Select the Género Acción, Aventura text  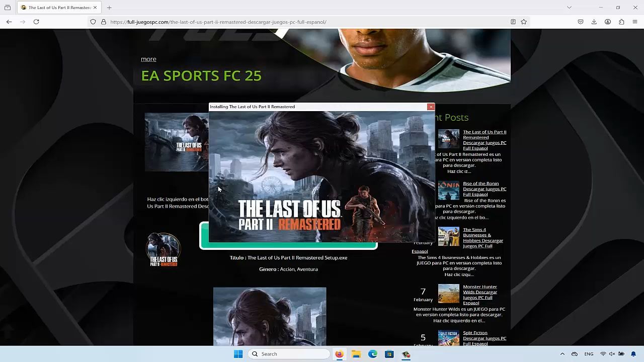click(x=288, y=269)
